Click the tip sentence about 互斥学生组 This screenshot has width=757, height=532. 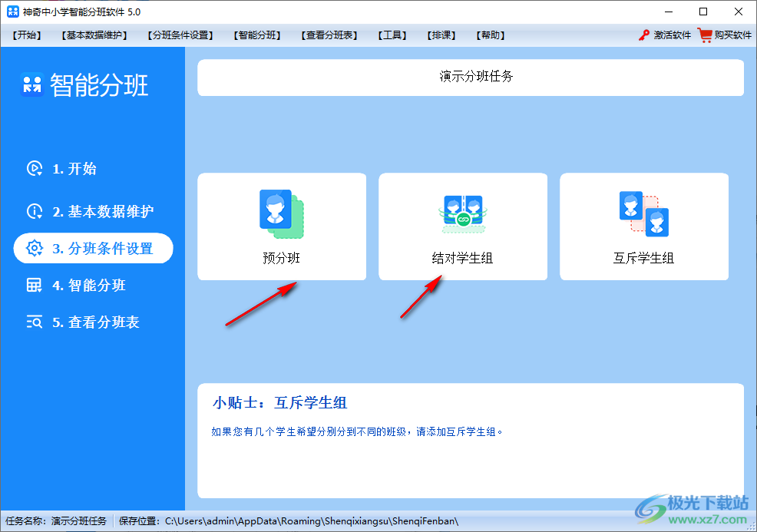pos(357,431)
